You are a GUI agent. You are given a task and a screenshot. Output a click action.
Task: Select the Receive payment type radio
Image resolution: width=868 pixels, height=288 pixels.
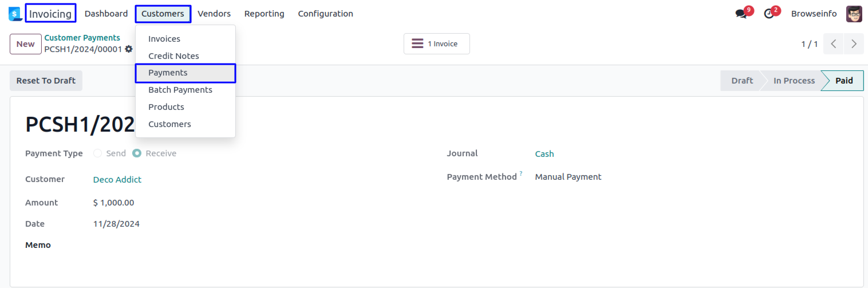137,153
